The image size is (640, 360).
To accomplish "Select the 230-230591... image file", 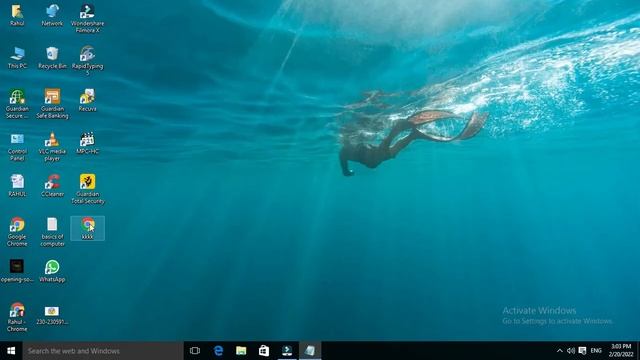I will (x=52, y=315).
